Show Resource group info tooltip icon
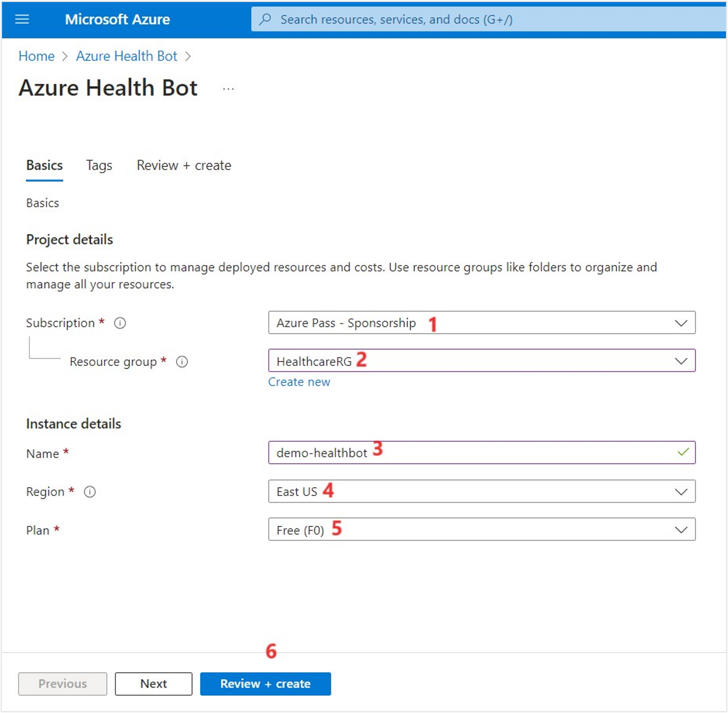The width and height of the screenshot is (728, 713). 182,362
